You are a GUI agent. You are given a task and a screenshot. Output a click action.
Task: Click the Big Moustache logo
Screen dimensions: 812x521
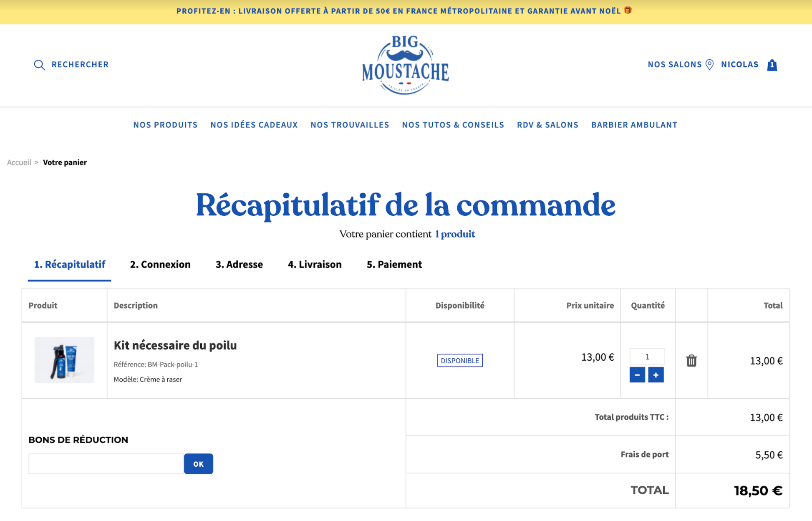[406, 65]
